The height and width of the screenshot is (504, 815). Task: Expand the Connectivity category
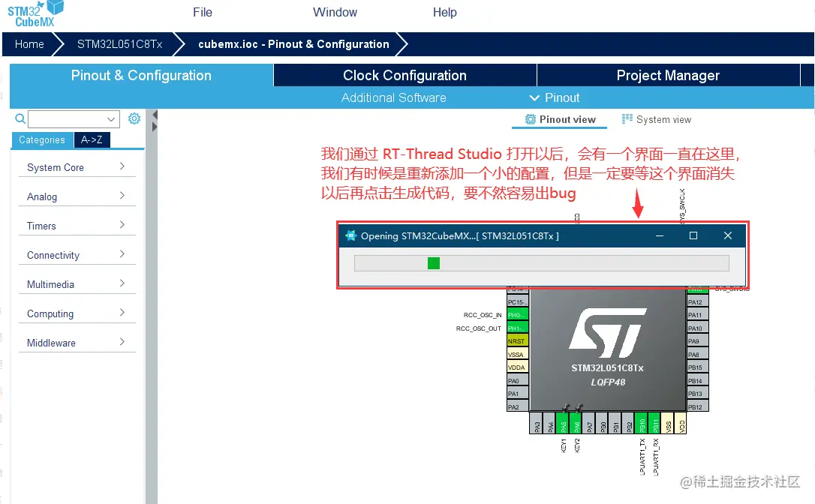(77, 255)
